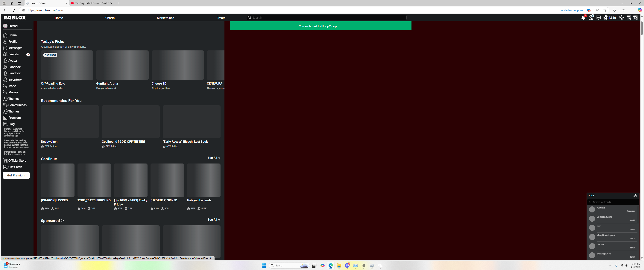Open File Explorer from the taskbar

(x=339, y=265)
